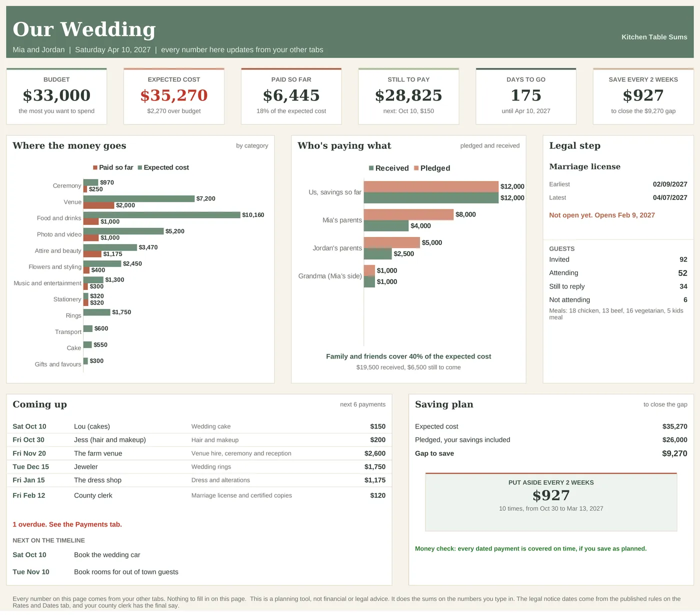Screen dimensions: 700x615
Task: Select the Attending count 52
Action: pyautogui.click(x=682, y=273)
